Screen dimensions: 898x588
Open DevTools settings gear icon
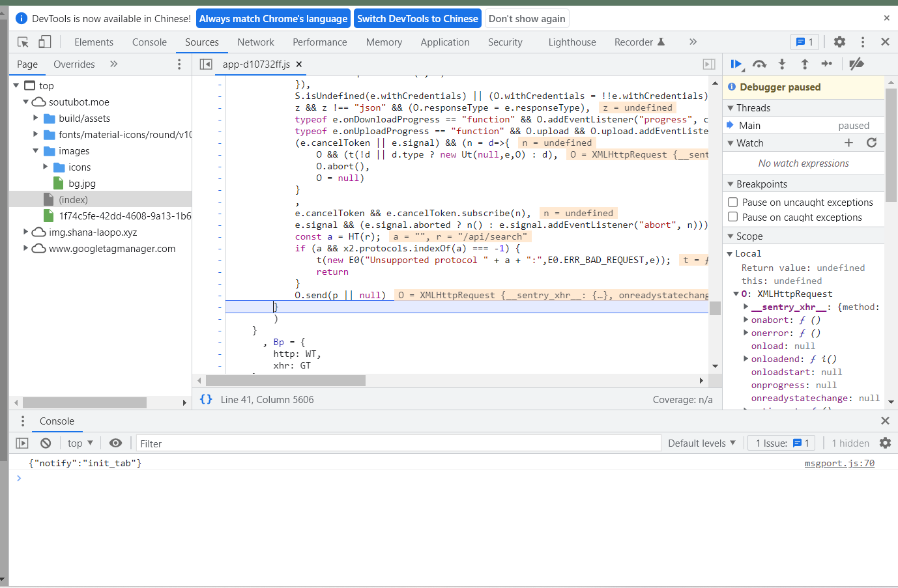[839, 42]
